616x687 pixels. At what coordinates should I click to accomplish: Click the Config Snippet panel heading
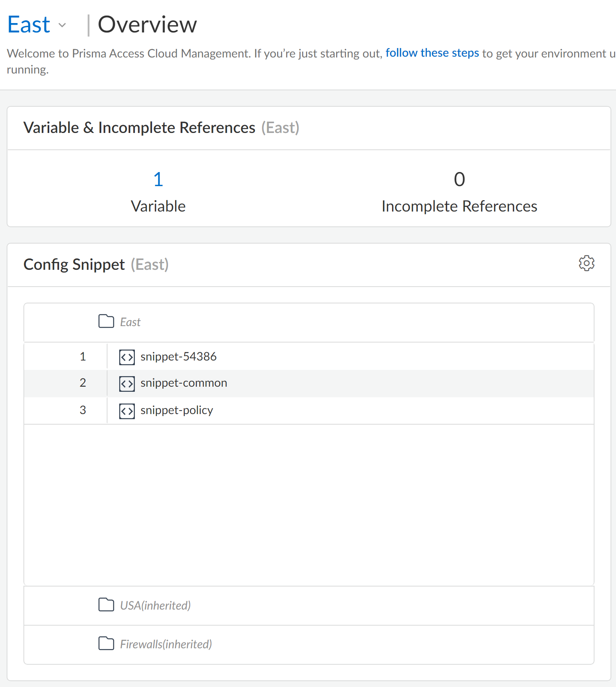point(74,265)
